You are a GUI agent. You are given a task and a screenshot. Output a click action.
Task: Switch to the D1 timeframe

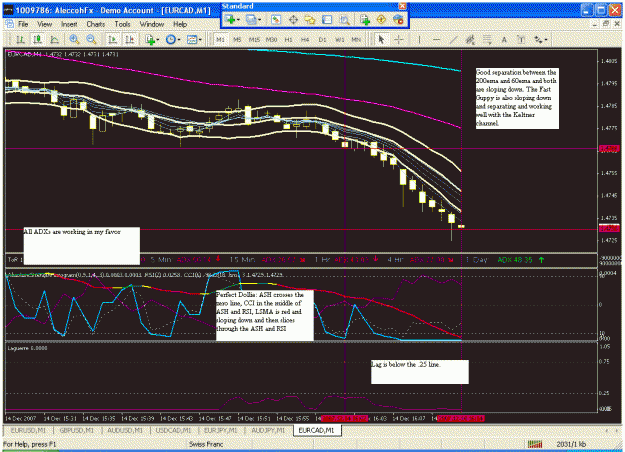pyautogui.click(x=322, y=39)
